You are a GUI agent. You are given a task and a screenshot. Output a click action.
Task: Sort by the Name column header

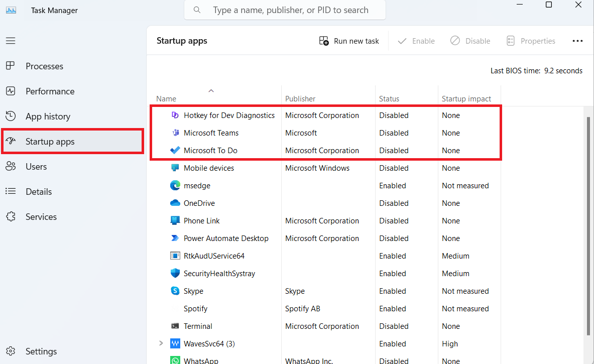(x=166, y=98)
